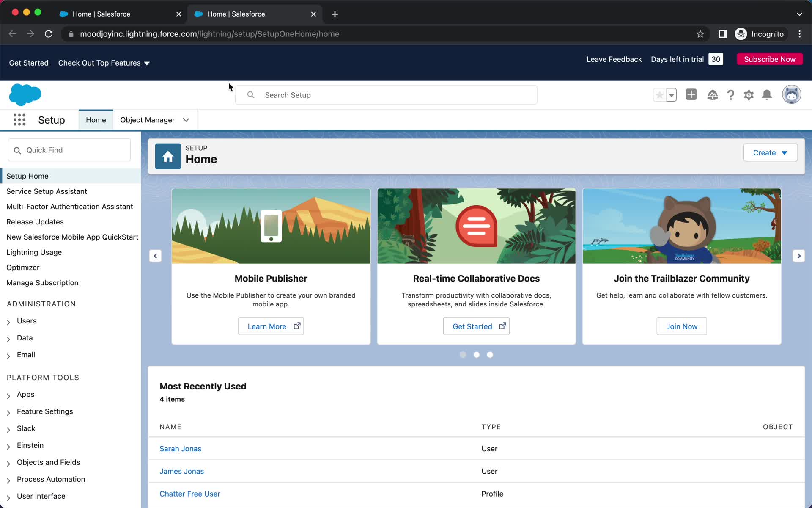Switch to the Object Manager tab

147,119
